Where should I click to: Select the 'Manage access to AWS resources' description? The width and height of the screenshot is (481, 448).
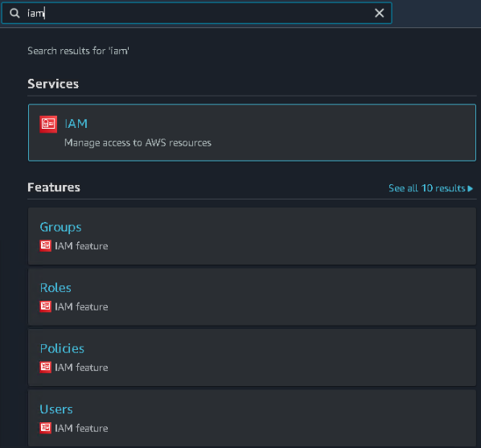coord(138,142)
